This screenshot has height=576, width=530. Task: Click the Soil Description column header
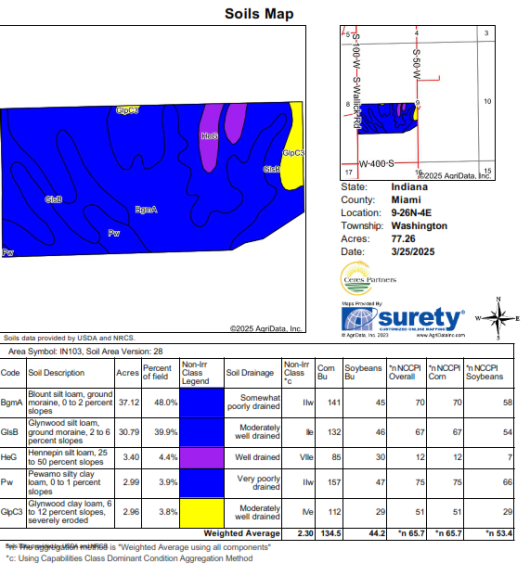pos(56,372)
